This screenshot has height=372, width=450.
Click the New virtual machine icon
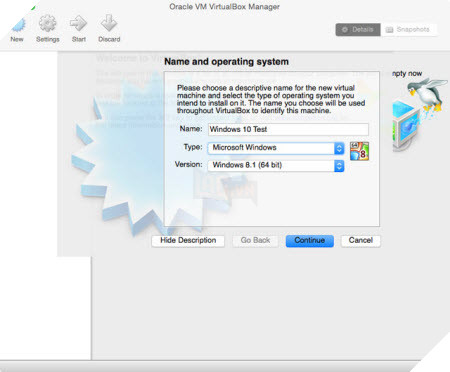pos(18,25)
